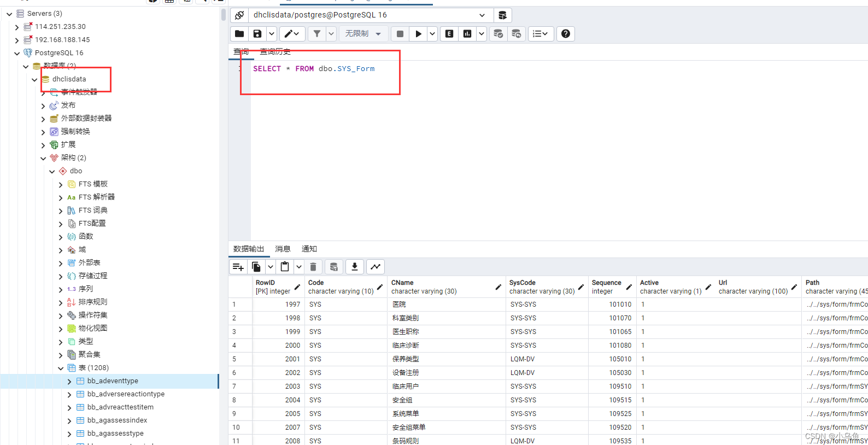This screenshot has width=868, height=445.
Task: Click the filter rows funnel icon
Action: [x=317, y=34]
